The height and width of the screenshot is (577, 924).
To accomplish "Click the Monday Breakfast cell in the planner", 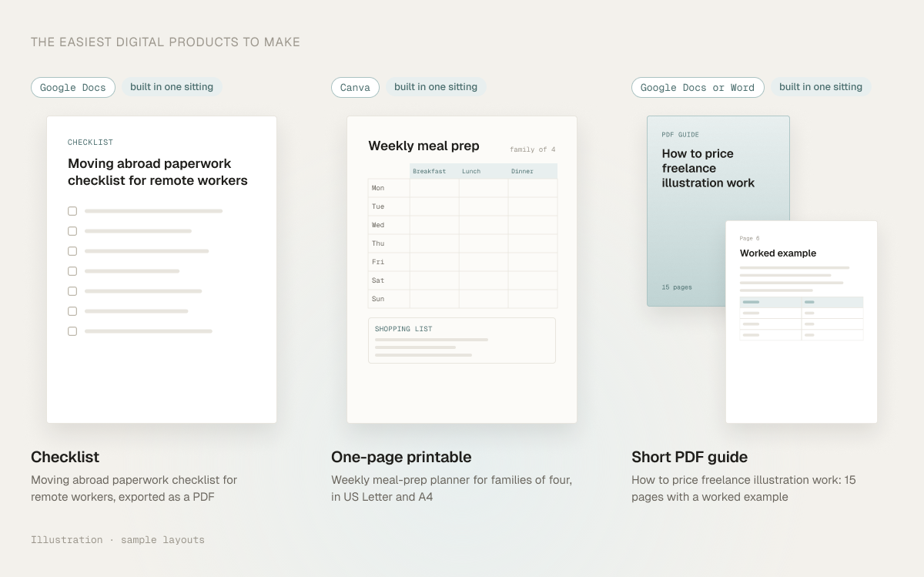I will pyautogui.click(x=434, y=188).
